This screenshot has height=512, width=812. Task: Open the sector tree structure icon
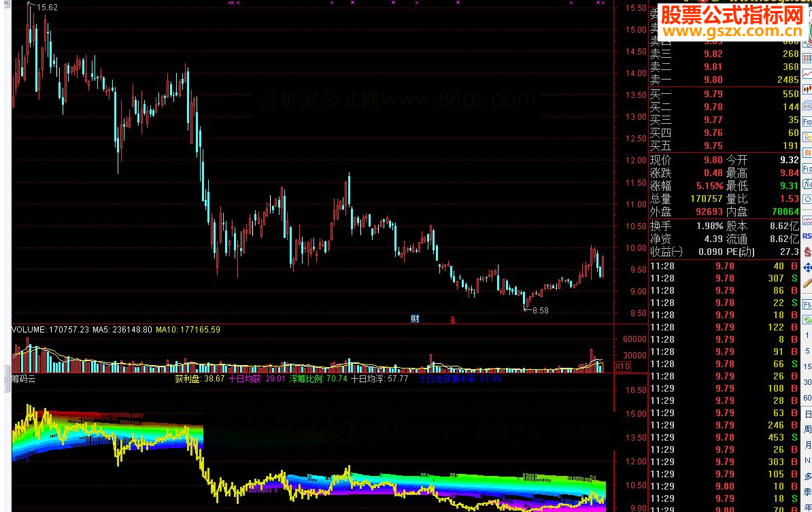pyautogui.click(x=807, y=137)
